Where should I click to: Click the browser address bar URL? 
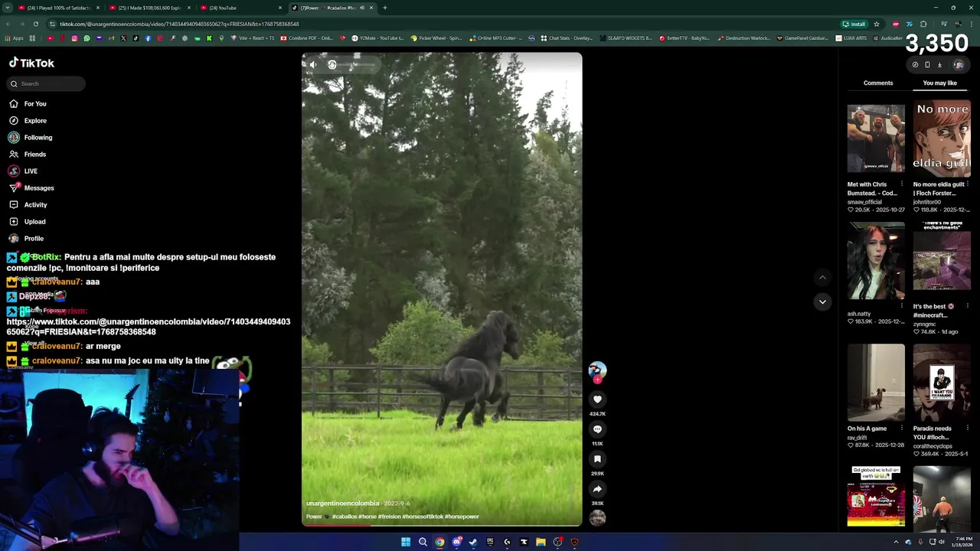(179, 24)
